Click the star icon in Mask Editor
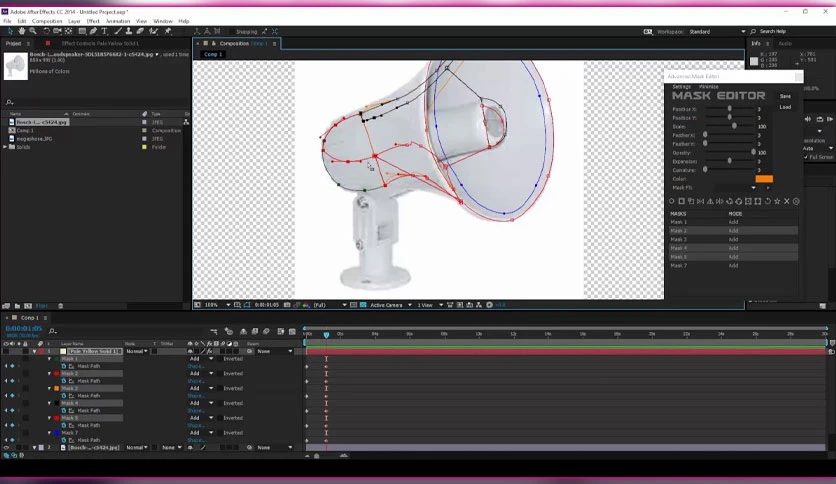The width and height of the screenshot is (836, 484). point(777,201)
